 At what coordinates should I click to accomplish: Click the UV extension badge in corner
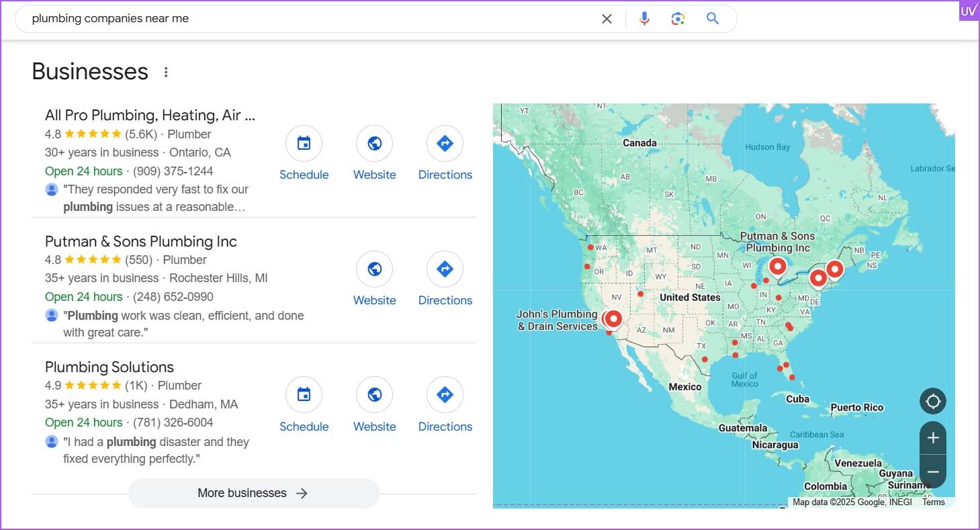coord(968,11)
